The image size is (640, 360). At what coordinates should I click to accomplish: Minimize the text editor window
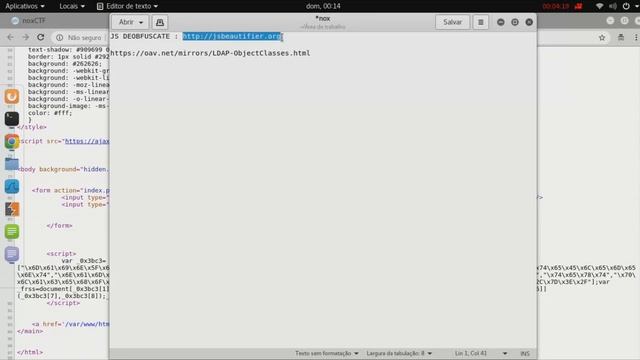pyautogui.click(x=500, y=22)
